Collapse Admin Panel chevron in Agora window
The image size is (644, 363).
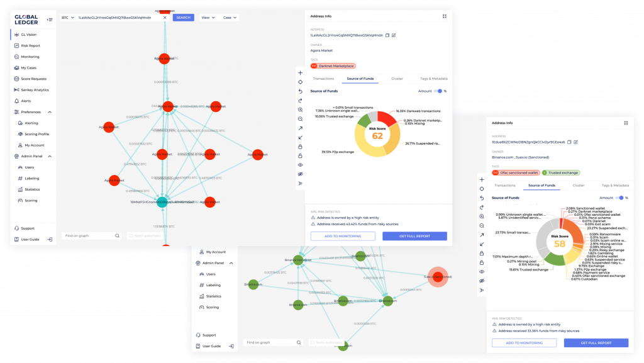[x=50, y=157]
